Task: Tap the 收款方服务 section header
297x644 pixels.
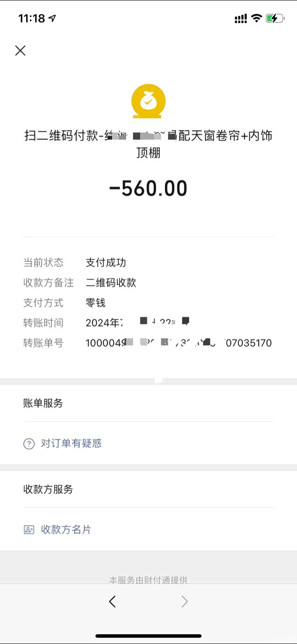Action: [48, 489]
